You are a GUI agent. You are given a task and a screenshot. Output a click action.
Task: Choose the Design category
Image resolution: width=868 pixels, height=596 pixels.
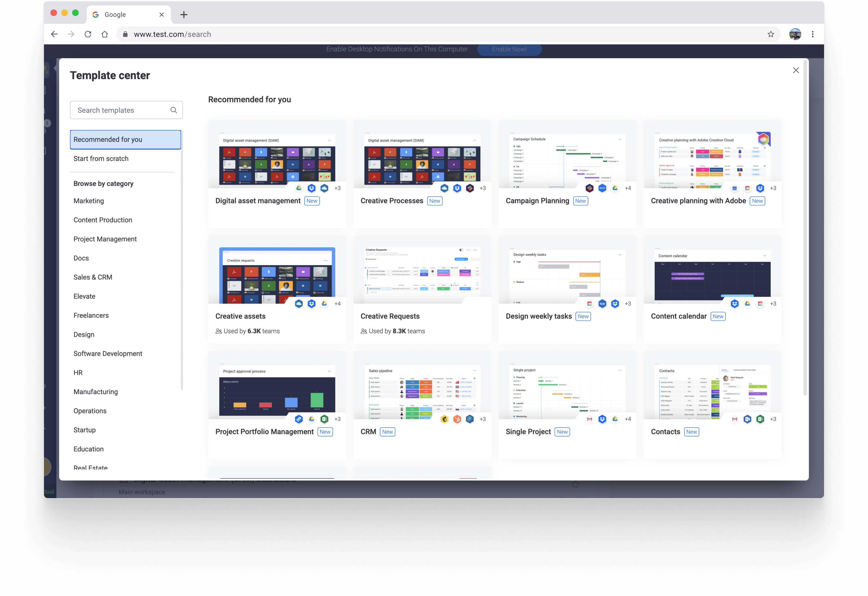(x=84, y=334)
